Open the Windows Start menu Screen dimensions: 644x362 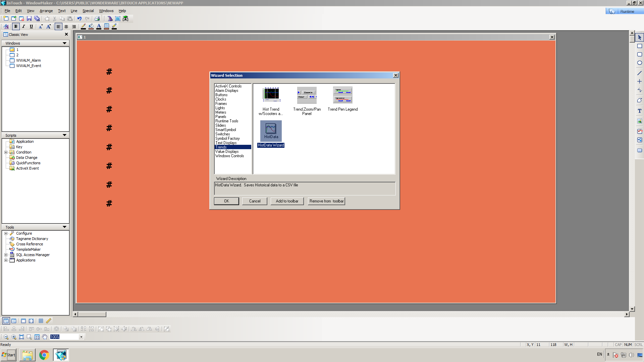(x=8, y=355)
